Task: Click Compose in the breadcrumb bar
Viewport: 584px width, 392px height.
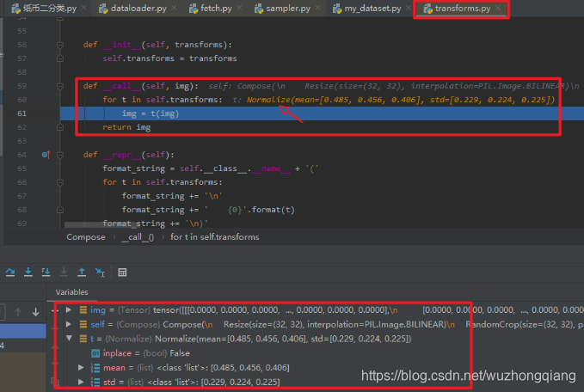Action: [x=86, y=237]
